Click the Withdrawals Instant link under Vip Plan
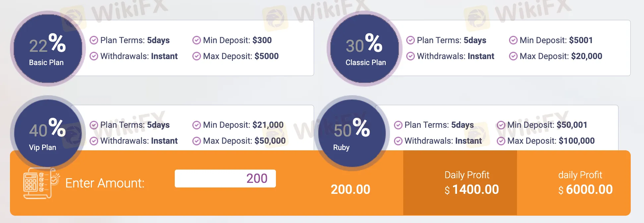This screenshot has width=644, height=223. pos(139,141)
